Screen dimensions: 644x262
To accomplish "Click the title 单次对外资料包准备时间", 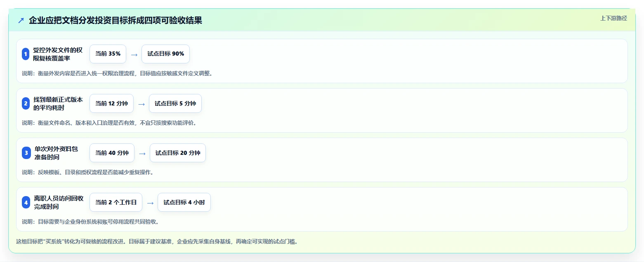I will (56, 153).
